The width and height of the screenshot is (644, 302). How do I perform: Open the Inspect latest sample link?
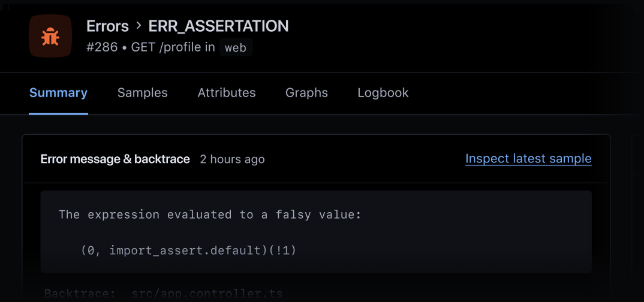[529, 159]
